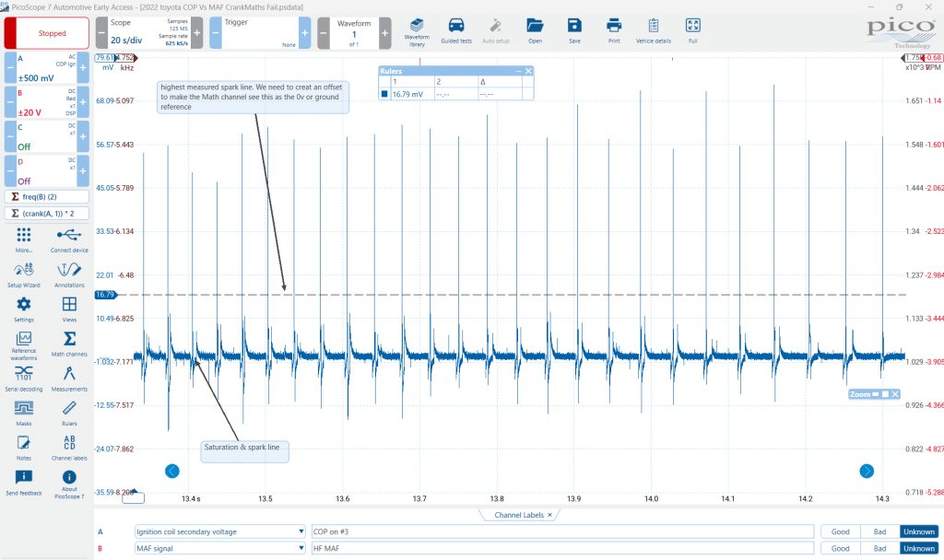Click the red Stopped button
This screenshot has height=560, width=944.
(47, 33)
